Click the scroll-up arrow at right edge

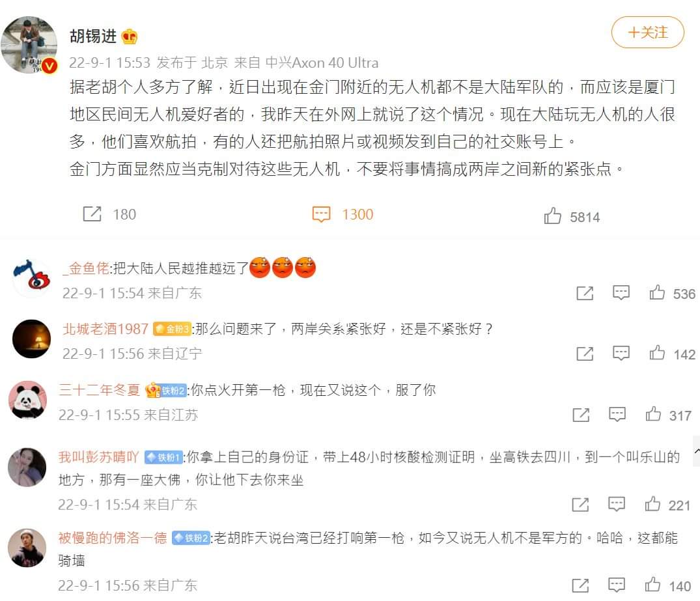tap(697, 451)
